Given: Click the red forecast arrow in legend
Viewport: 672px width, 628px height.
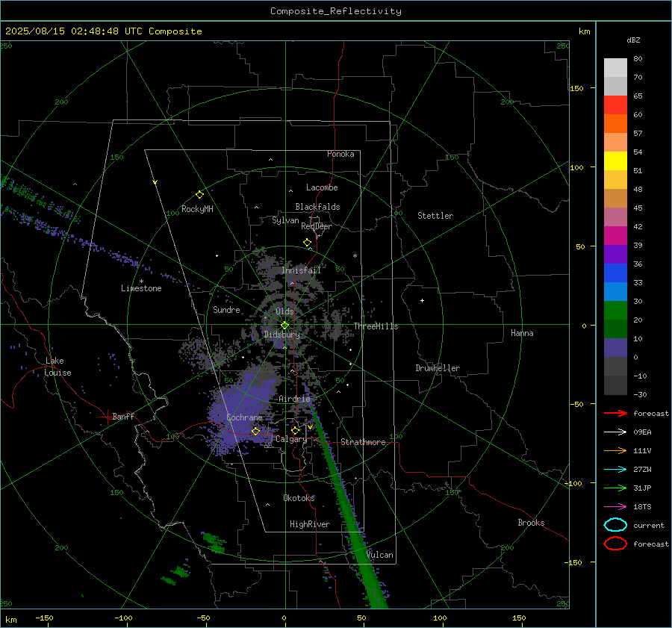Looking at the screenshot, I should coord(615,413).
